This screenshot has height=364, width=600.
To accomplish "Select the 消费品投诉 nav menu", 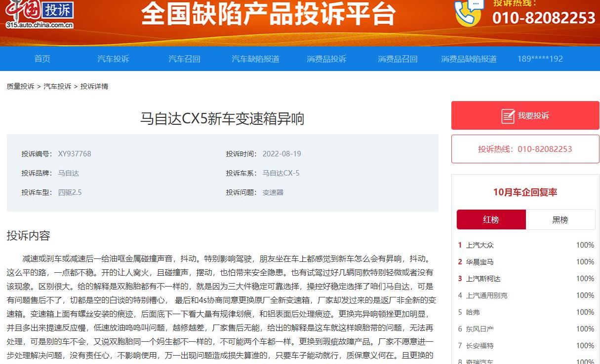I will (x=327, y=58).
